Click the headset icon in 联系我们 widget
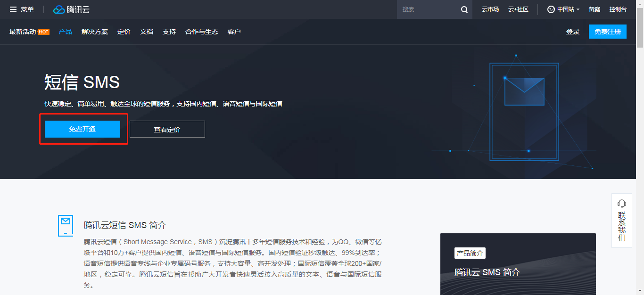Image resolution: width=644 pixels, height=295 pixels. point(622,204)
